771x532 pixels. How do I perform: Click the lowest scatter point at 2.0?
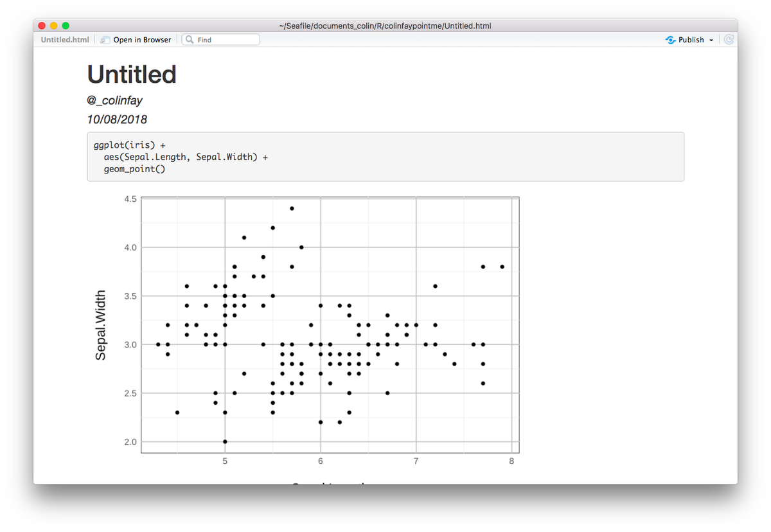point(225,441)
